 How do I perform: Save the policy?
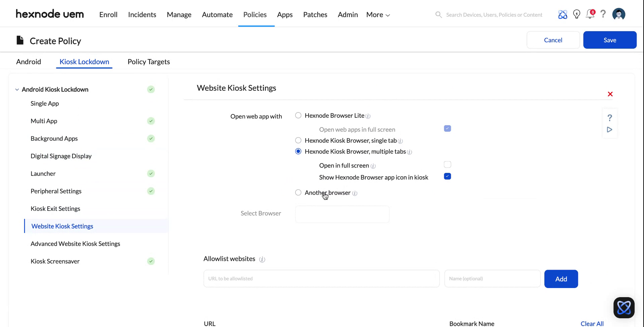pyautogui.click(x=610, y=40)
